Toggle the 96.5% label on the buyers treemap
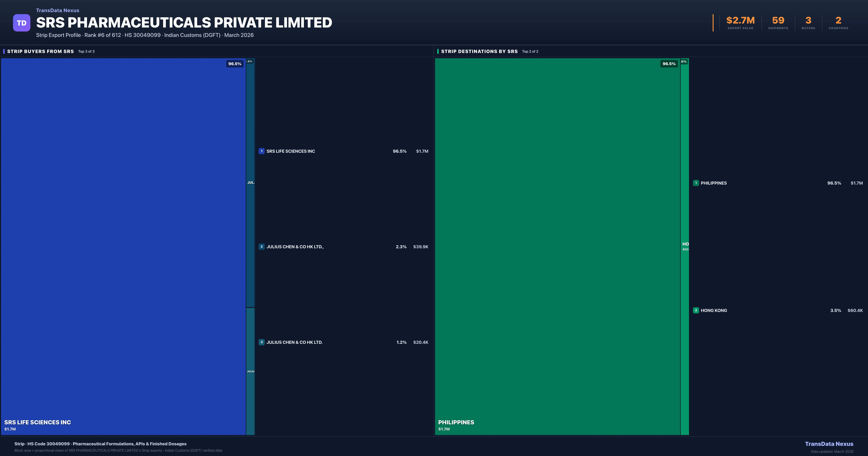The height and width of the screenshot is (456, 868). pos(235,63)
